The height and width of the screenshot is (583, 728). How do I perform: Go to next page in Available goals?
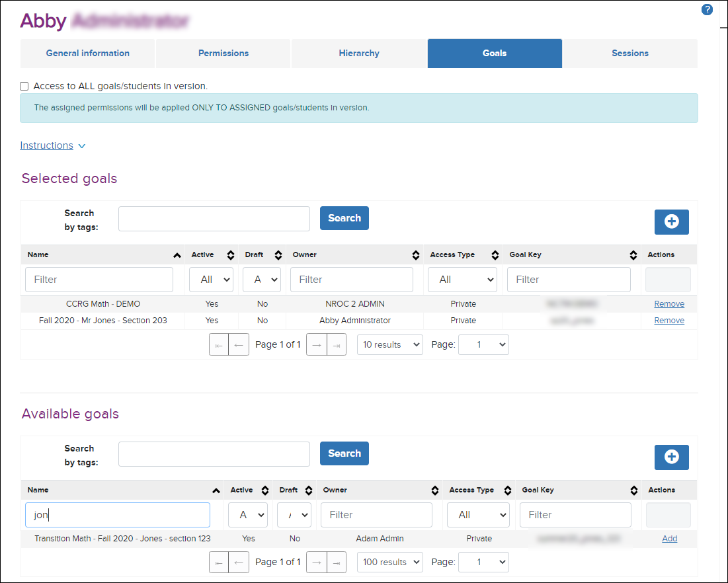tap(317, 562)
